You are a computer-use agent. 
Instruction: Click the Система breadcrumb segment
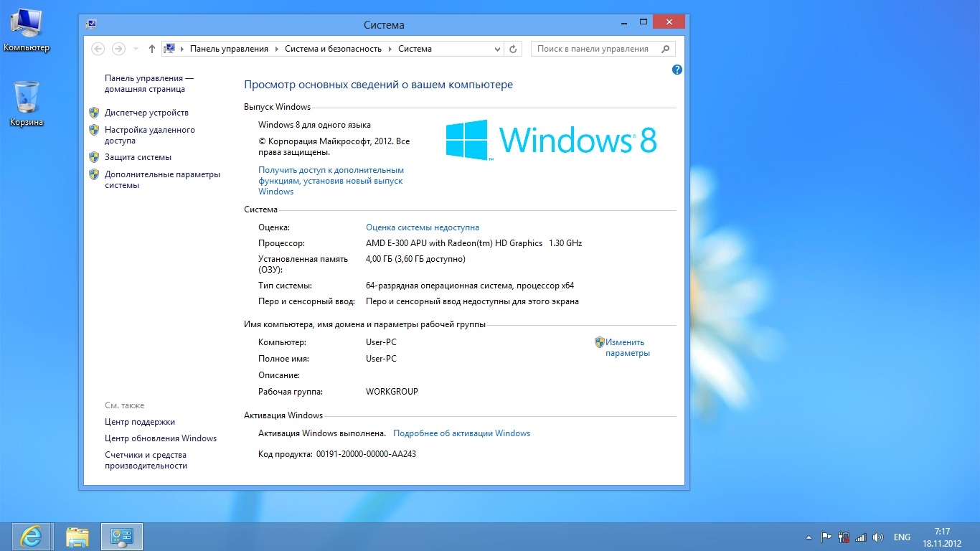tap(415, 49)
